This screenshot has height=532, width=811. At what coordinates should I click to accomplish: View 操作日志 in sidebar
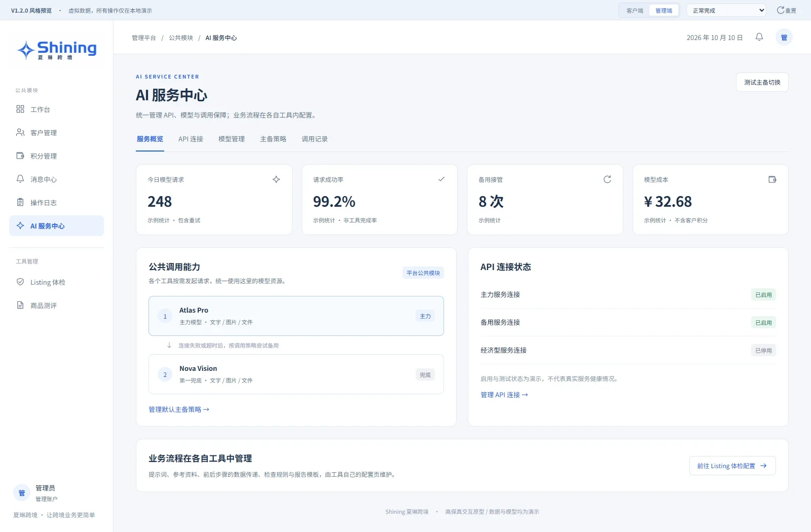click(x=56, y=203)
